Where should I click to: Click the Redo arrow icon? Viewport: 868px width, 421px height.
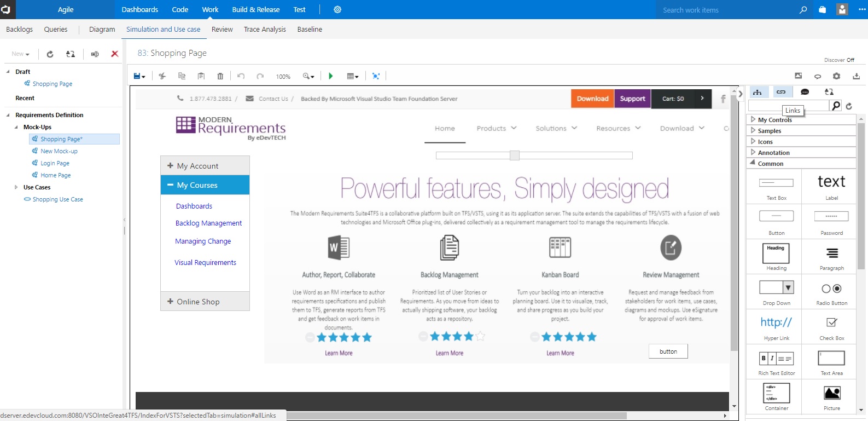tap(260, 76)
